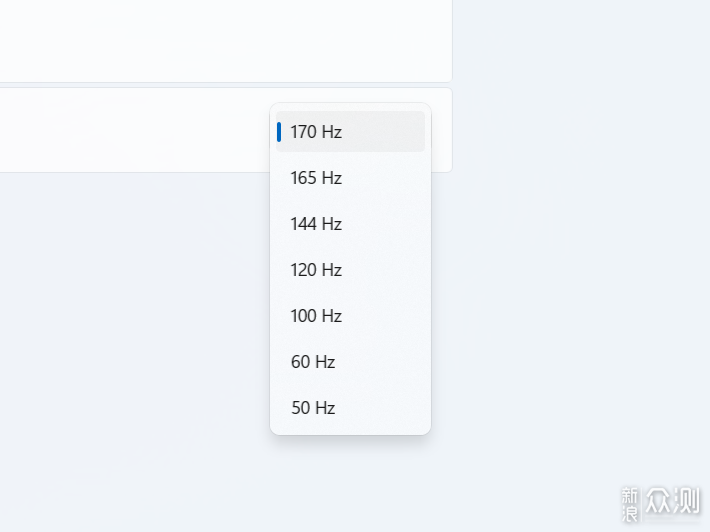Click the highlighted currently selected rate item
This screenshot has width=710, height=532.
[x=350, y=131]
